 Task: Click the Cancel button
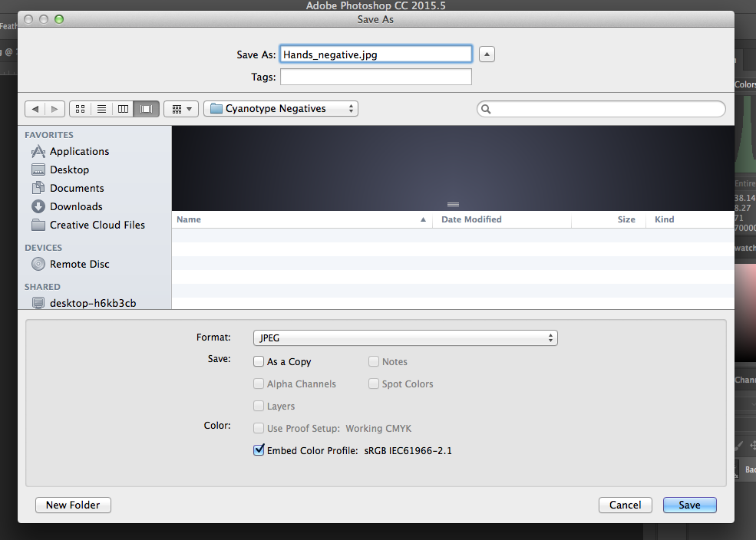tap(626, 505)
